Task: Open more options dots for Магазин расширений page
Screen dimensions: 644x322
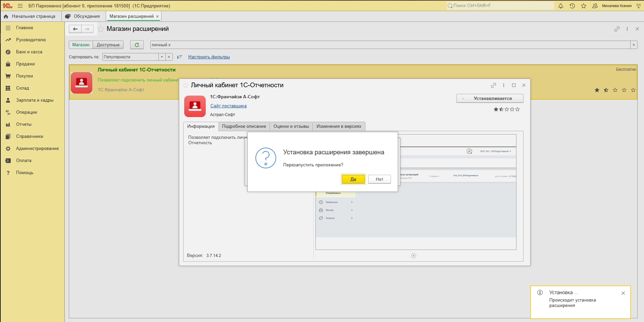Action: coord(627,29)
